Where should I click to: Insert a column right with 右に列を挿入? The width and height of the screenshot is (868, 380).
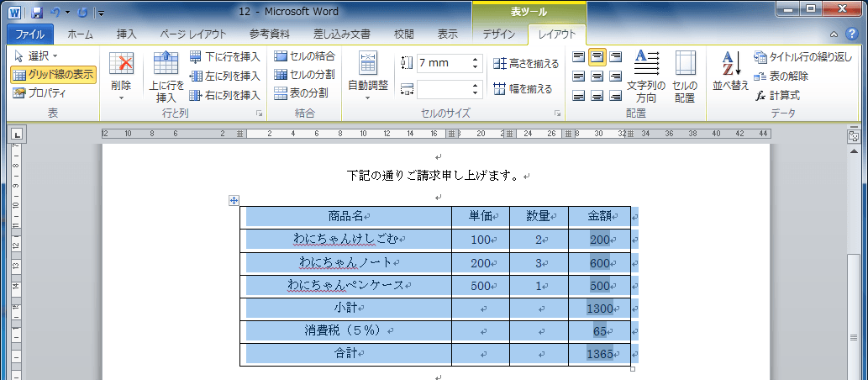click(224, 95)
